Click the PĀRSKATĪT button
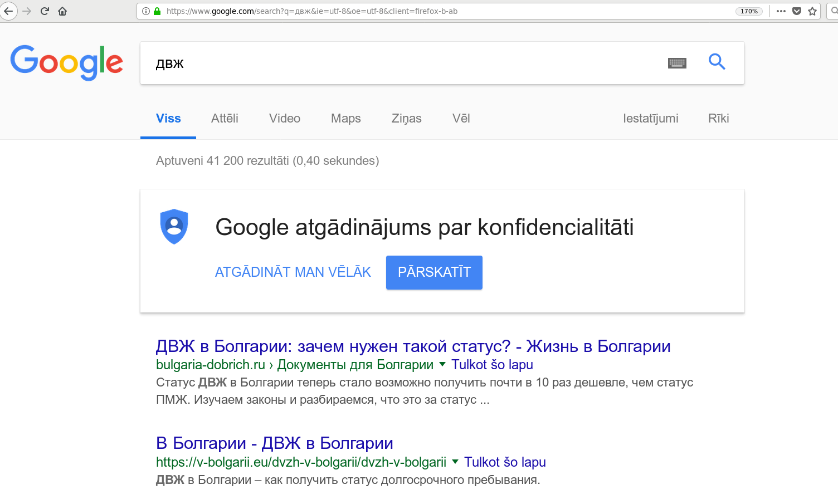The width and height of the screenshot is (838, 504). coord(434,272)
